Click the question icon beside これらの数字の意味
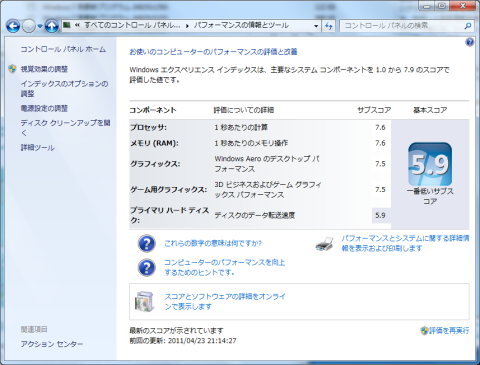 147,243
